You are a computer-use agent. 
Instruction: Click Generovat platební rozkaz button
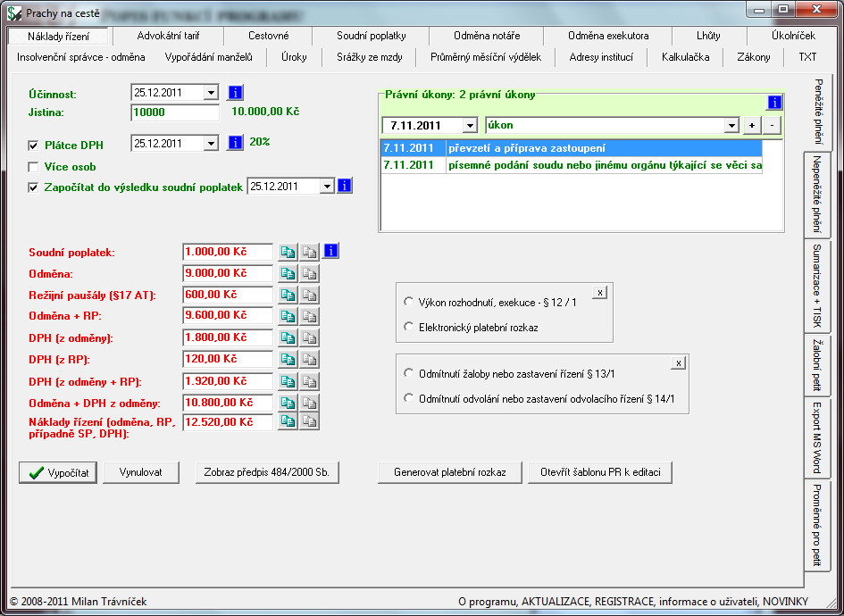[x=450, y=473]
